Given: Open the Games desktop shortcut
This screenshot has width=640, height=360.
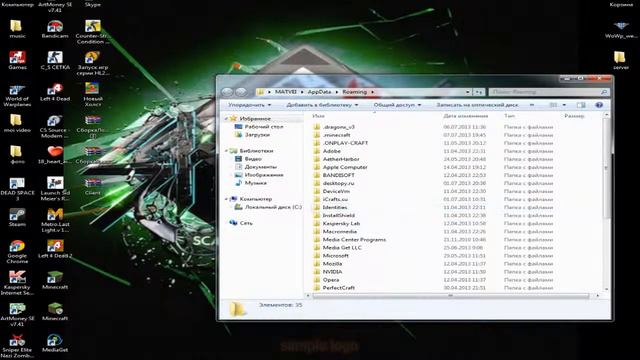Looking at the screenshot, I should pos(17,60).
